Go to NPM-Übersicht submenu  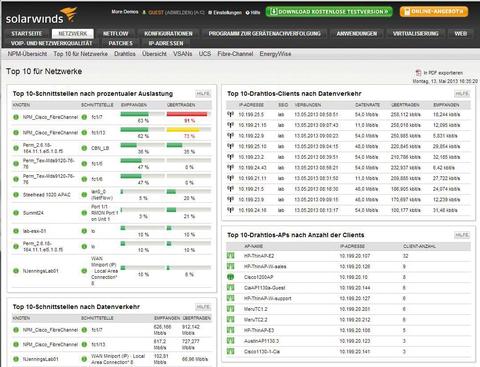tap(27, 54)
